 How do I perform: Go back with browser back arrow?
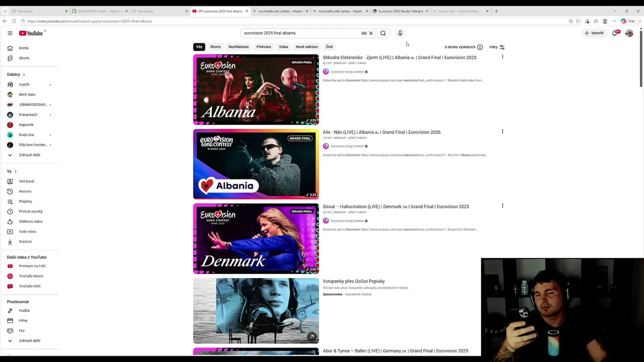pyautogui.click(x=5, y=21)
